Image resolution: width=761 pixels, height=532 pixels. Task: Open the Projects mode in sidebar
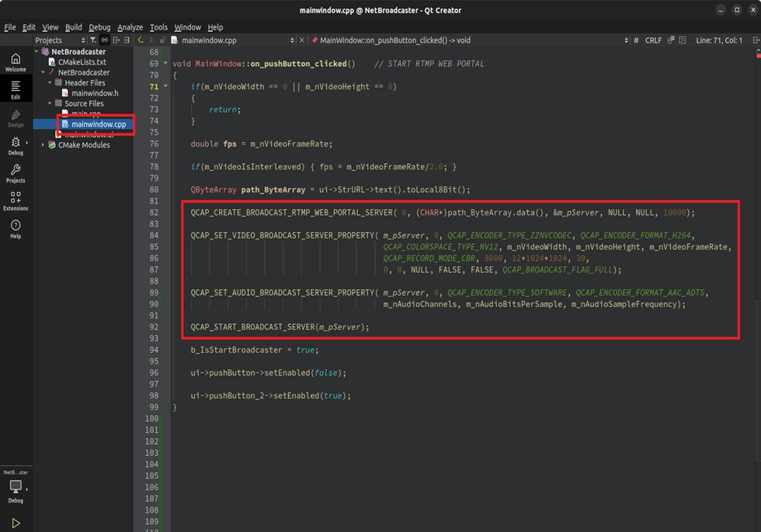[16, 173]
